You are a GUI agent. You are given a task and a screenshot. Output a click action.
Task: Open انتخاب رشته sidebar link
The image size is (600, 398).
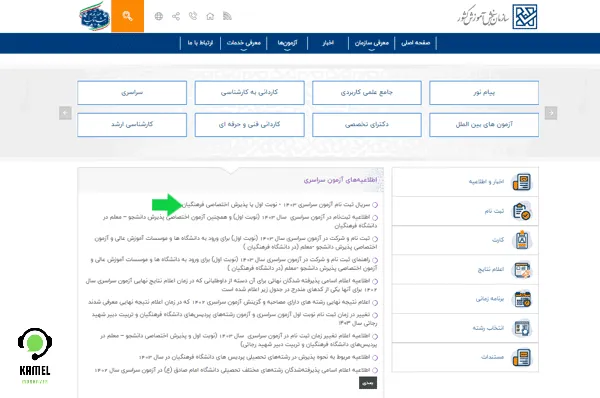tap(488, 328)
